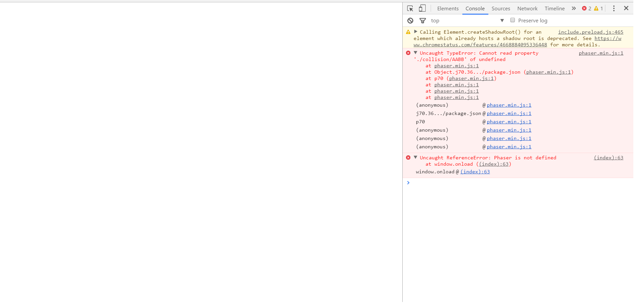Screen dimensions: 644x303
Task: Click the warning icon beside createShadowRoot message
Action: click(x=408, y=32)
